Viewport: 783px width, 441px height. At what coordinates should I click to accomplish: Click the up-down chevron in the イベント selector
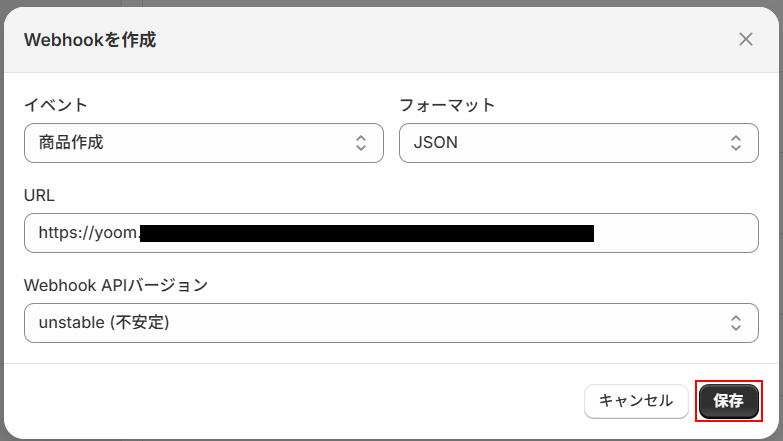(x=361, y=143)
